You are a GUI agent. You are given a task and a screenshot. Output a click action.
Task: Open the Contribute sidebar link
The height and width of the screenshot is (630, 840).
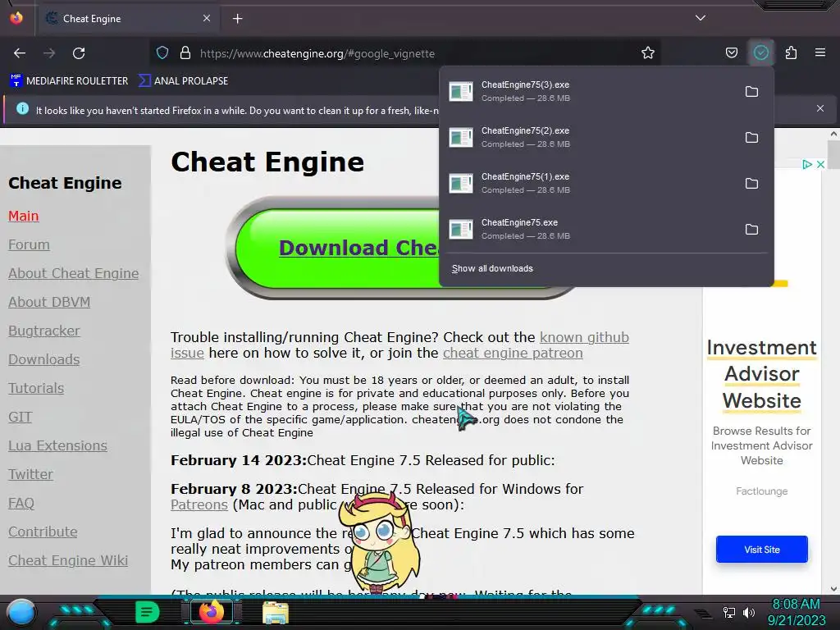tap(43, 532)
